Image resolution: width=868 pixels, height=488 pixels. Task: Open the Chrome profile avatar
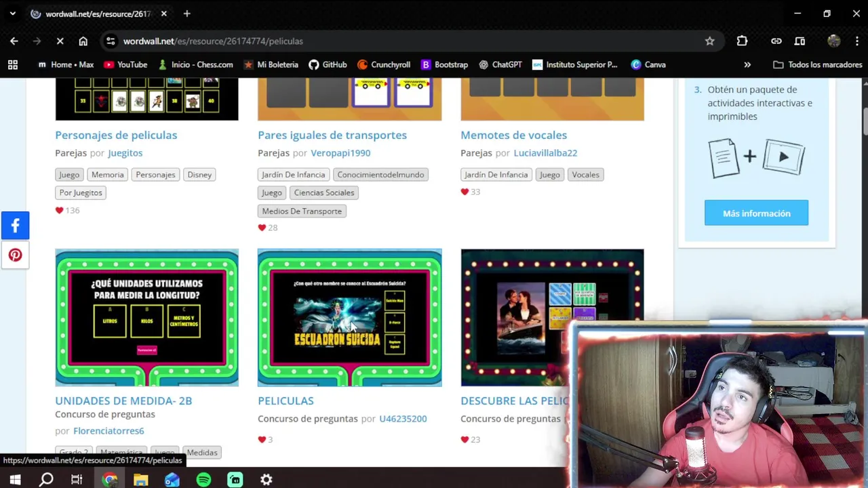pyautogui.click(x=834, y=41)
